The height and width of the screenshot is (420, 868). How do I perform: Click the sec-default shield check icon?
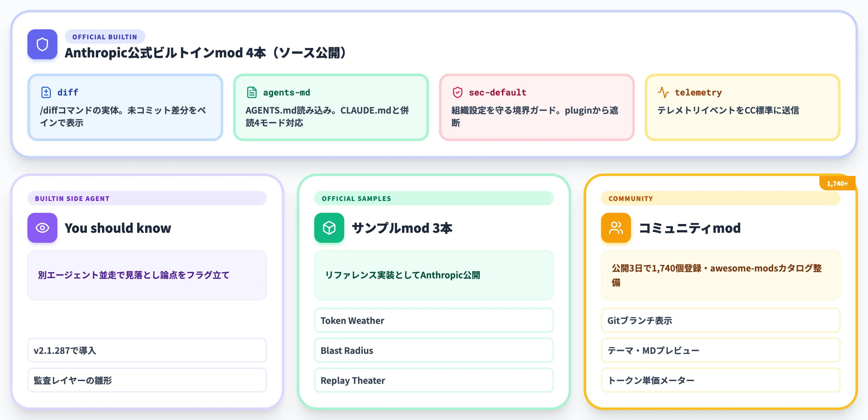pos(458,92)
